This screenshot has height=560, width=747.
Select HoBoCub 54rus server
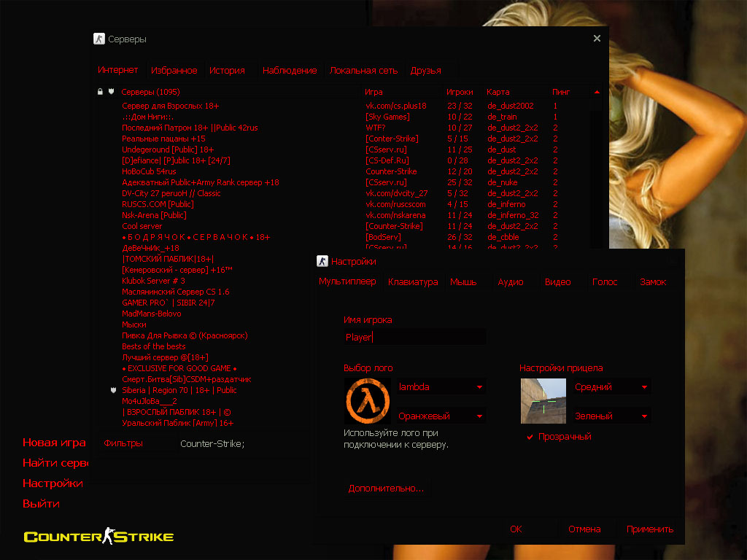pyautogui.click(x=149, y=171)
